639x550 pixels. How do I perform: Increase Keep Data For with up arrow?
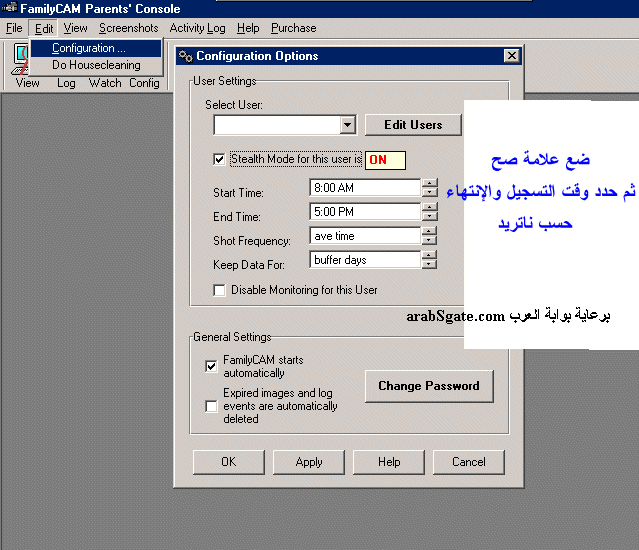pos(429,255)
